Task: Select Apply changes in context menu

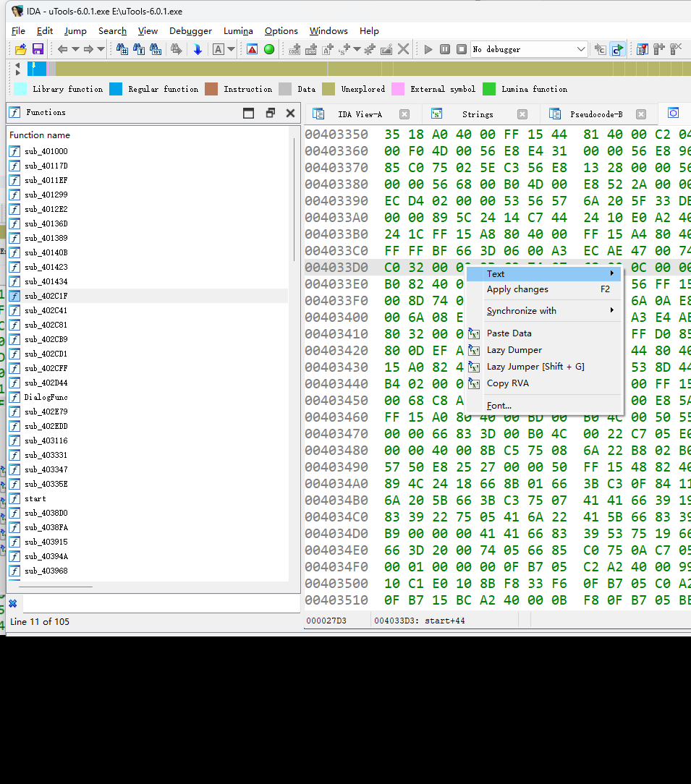Action: click(517, 289)
